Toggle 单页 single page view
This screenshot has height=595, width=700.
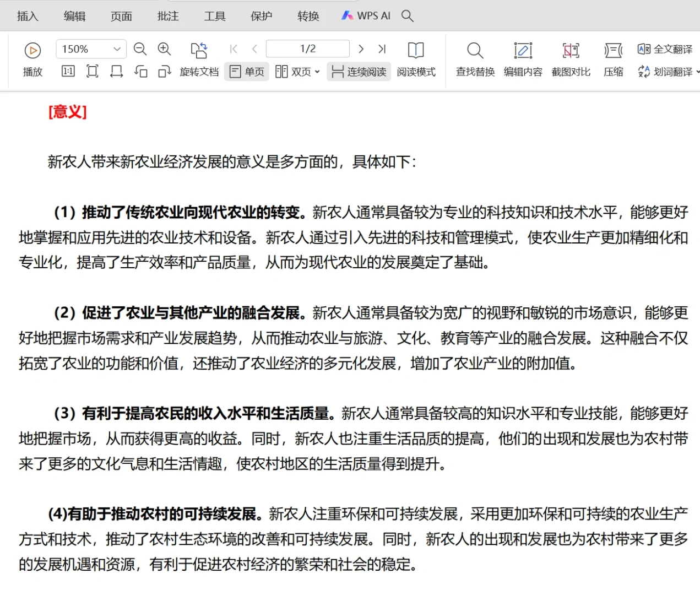tap(247, 72)
